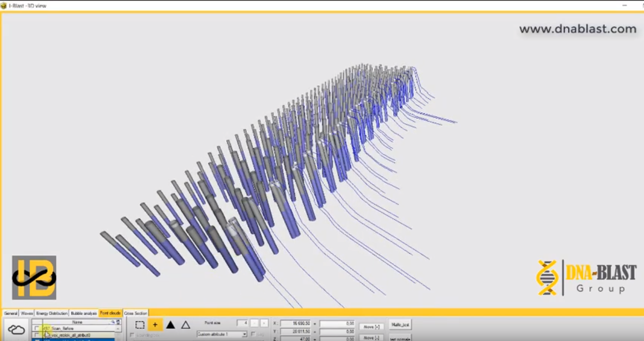Click the Y offset field 0,00
Viewport: 644px width, 341px height.
click(x=337, y=331)
